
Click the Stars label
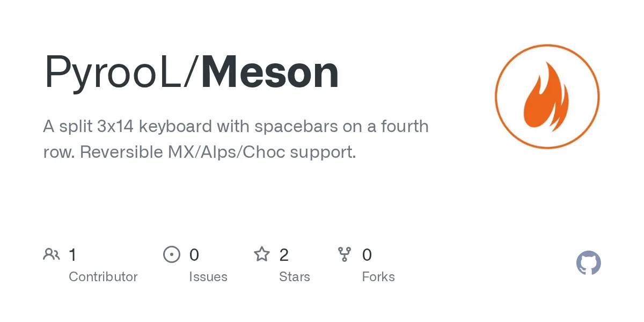(x=295, y=277)
